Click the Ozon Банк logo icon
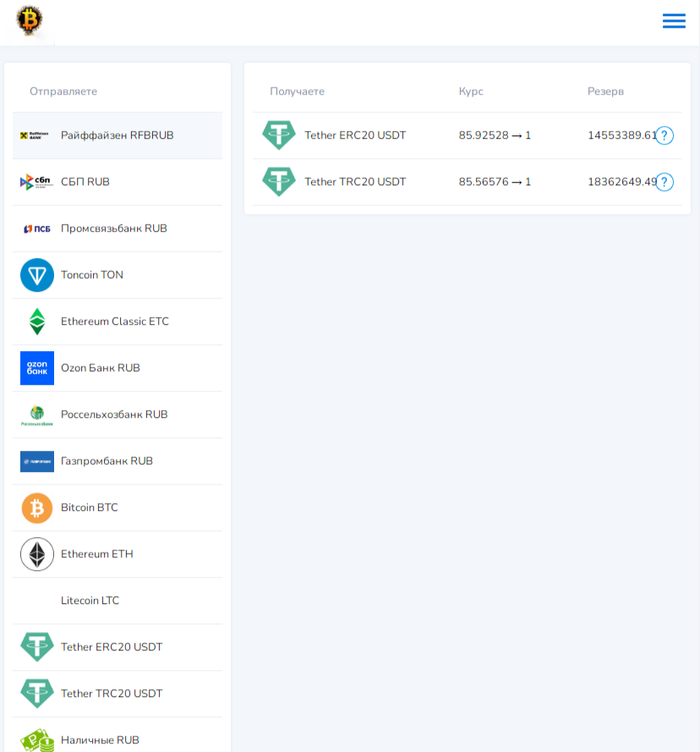The height and width of the screenshot is (752, 700). [x=37, y=368]
